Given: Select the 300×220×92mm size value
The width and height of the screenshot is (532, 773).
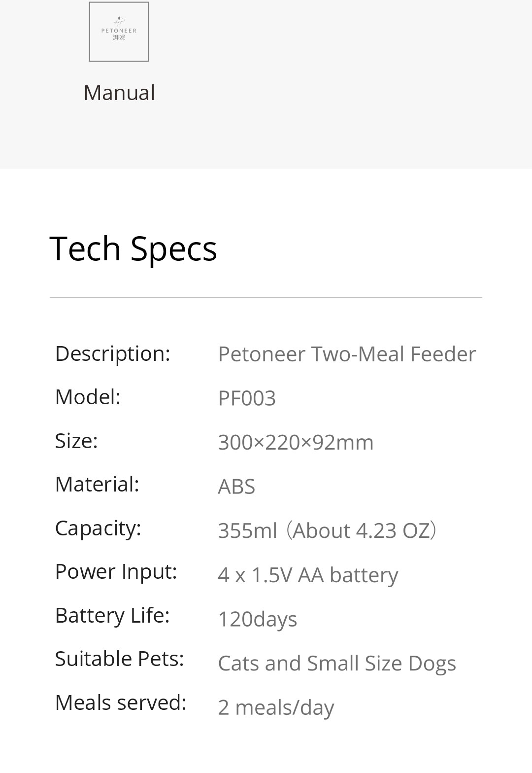Looking at the screenshot, I should (296, 442).
